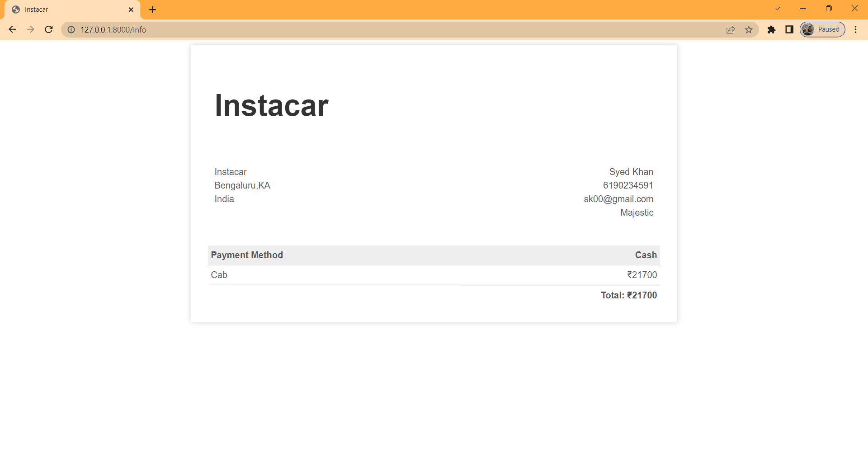Image resolution: width=868 pixels, height=458 pixels.
Task: Click the forward navigation arrow
Action: click(x=30, y=29)
